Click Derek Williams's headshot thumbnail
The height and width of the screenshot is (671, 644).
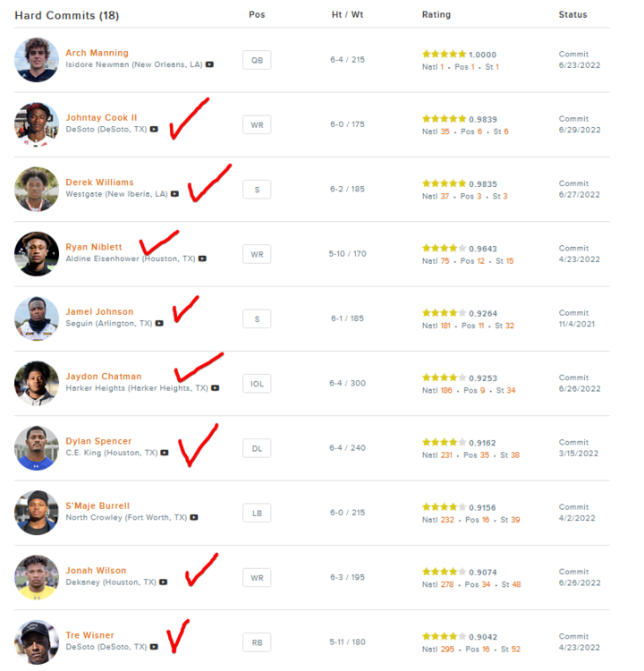pos(37,190)
